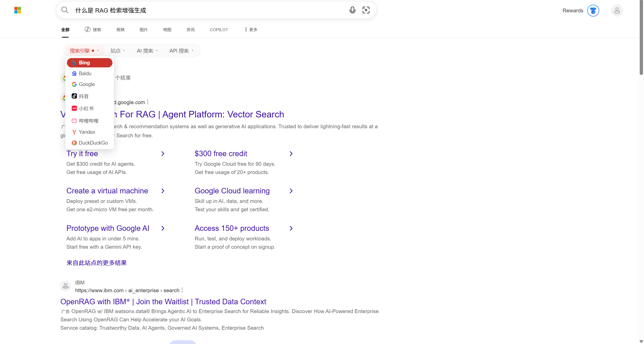Open Access 150+ products link
644x344 pixels.
pos(232,228)
